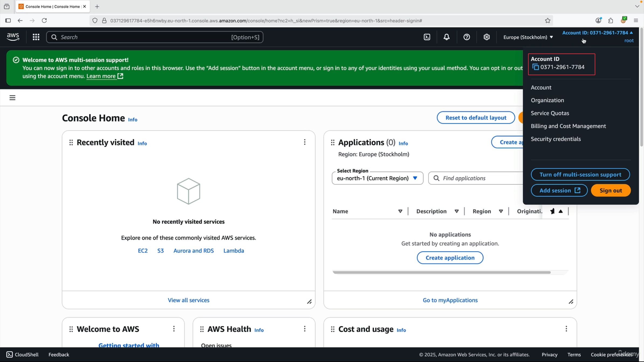Image resolution: width=644 pixels, height=362 pixels.
Task: Open Recently visited widget options menu
Action: coord(305,142)
